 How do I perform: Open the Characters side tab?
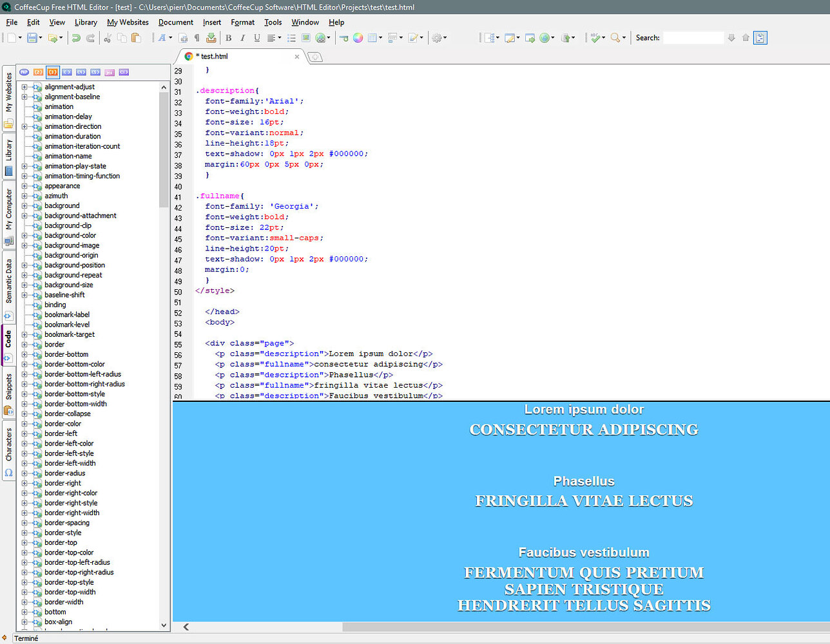click(8, 451)
